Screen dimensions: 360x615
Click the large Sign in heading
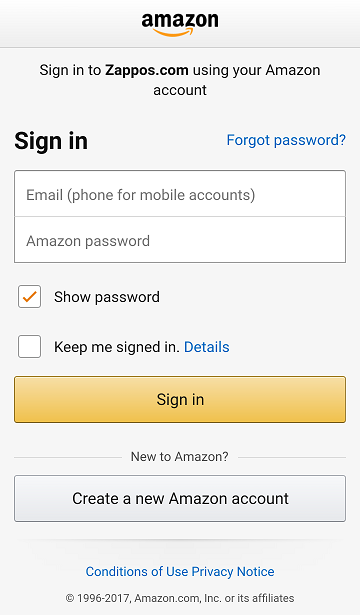(51, 141)
